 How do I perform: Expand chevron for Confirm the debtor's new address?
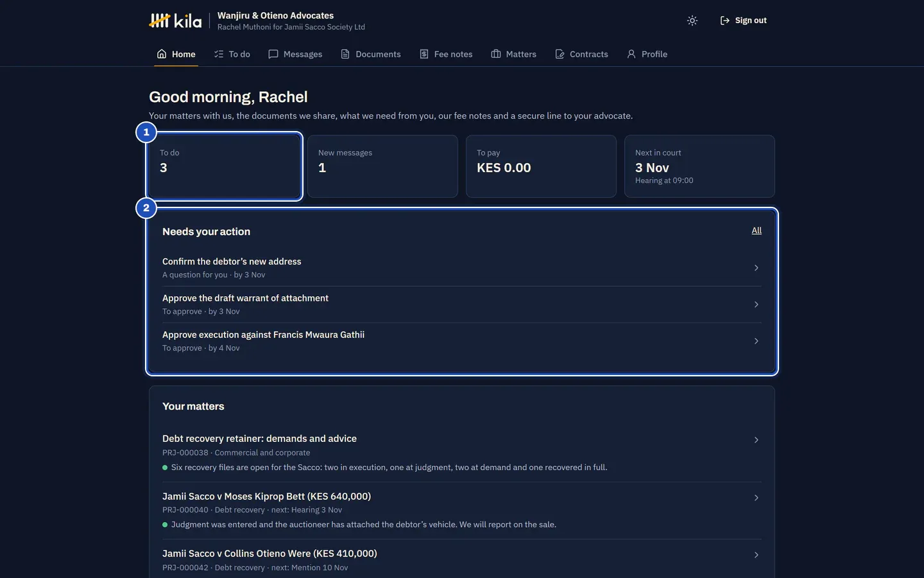coord(757,268)
